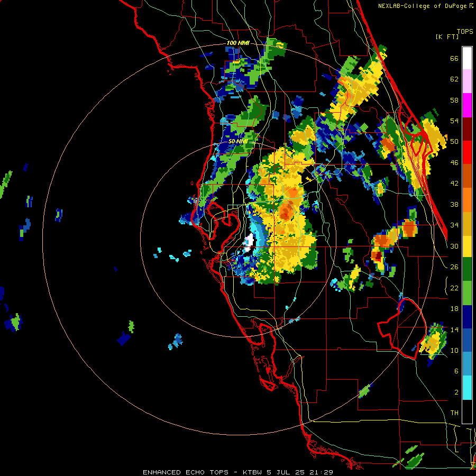
Task: Click the light pink swatch beside legend value 62
Action: (467, 81)
